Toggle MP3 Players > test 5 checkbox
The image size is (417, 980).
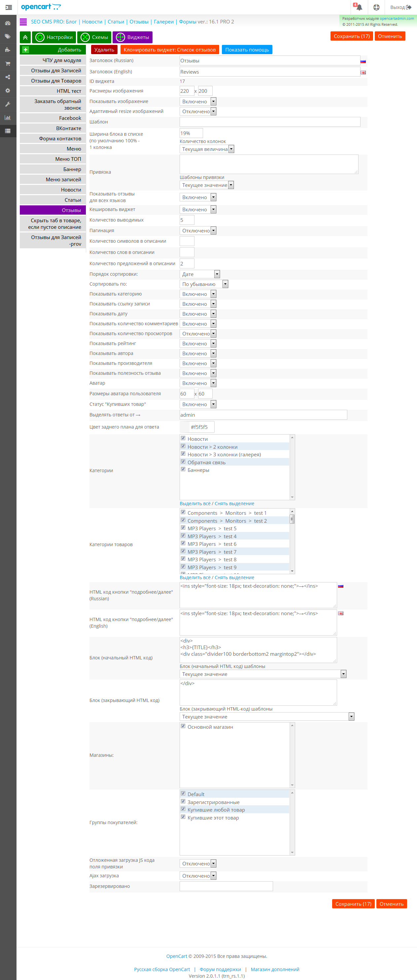pyautogui.click(x=183, y=528)
